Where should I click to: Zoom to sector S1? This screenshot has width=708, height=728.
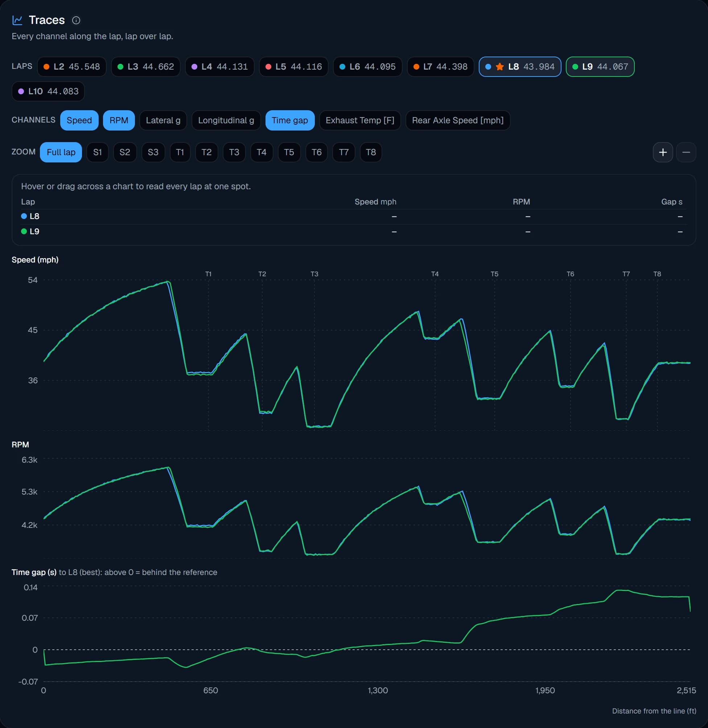(x=98, y=152)
